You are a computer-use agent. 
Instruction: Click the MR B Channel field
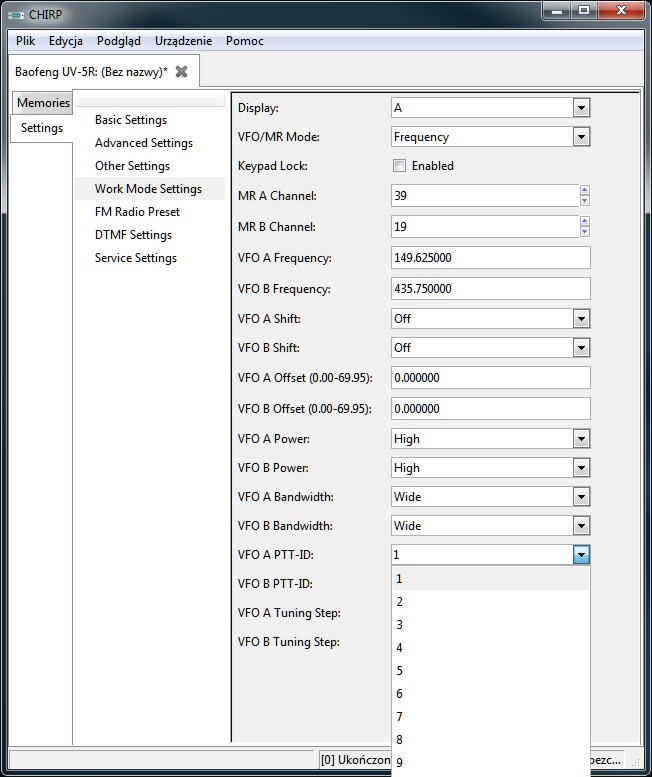click(x=485, y=226)
